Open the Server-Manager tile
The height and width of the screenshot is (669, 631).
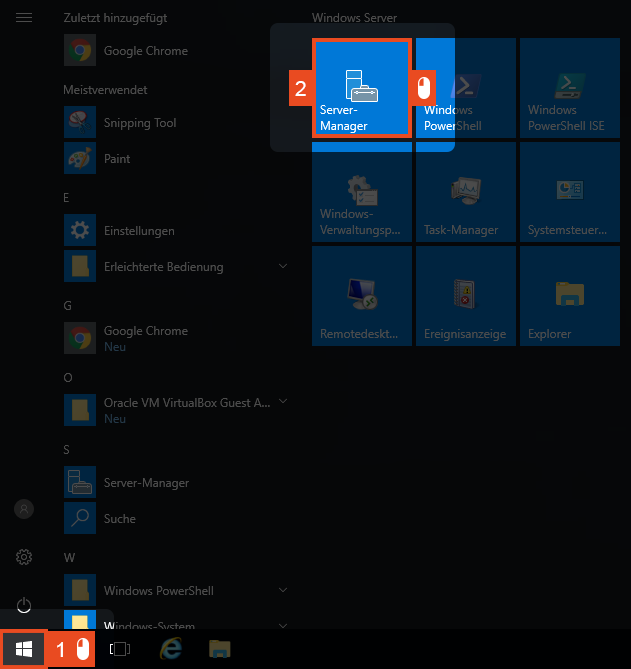(361, 89)
